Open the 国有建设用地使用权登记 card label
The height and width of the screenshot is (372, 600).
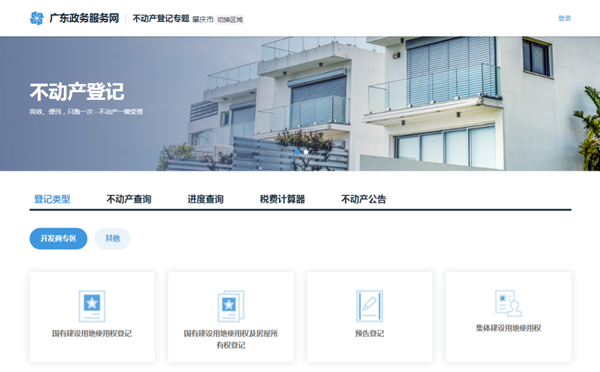[x=92, y=333]
